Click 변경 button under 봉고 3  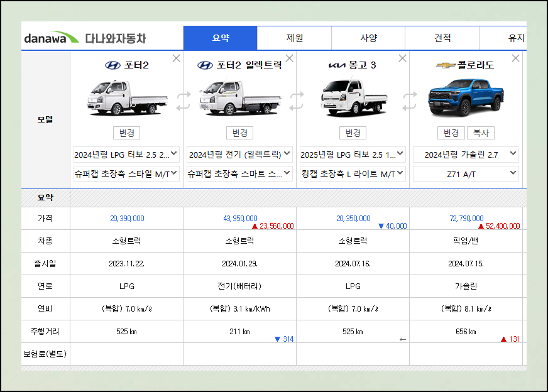tap(353, 133)
